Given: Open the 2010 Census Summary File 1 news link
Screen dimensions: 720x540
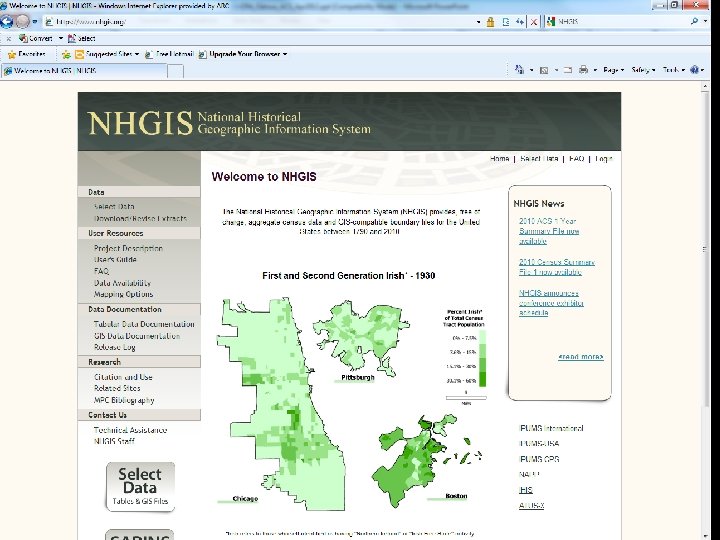Looking at the screenshot, I should pyautogui.click(x=557, y=267).
